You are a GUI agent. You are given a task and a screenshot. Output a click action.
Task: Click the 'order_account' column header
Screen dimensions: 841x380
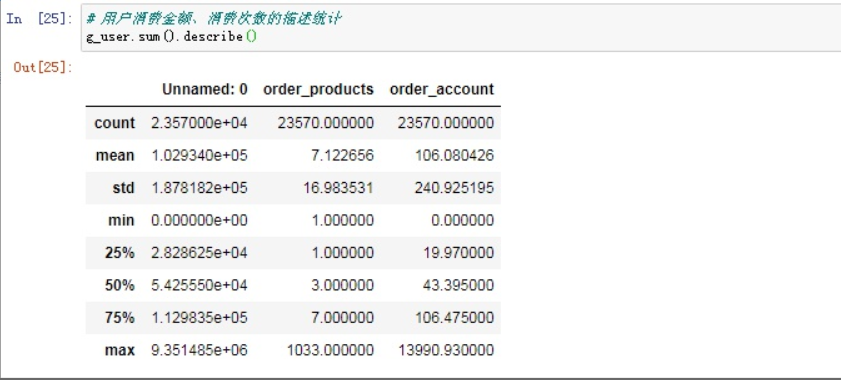pyautogui.click(x=442, y=89)
